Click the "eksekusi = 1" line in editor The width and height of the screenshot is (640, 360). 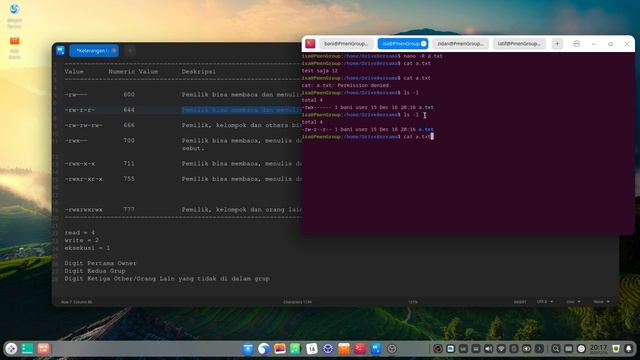pyautogui.click(x=87, y=248)
